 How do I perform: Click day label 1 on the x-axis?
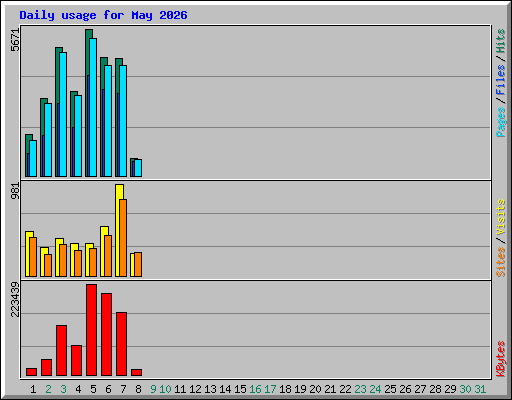tap(33, 389)
